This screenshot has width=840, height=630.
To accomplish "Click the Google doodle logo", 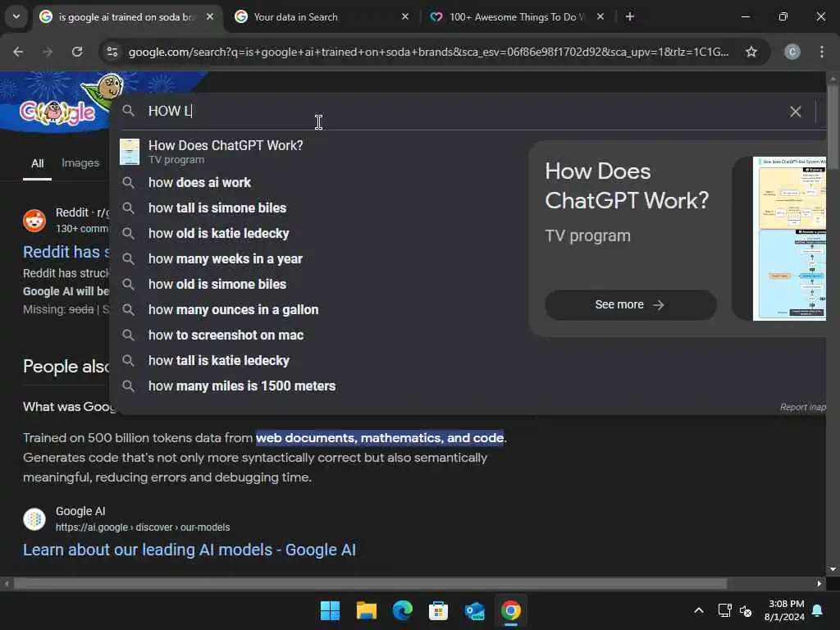I will click(58, 112).
